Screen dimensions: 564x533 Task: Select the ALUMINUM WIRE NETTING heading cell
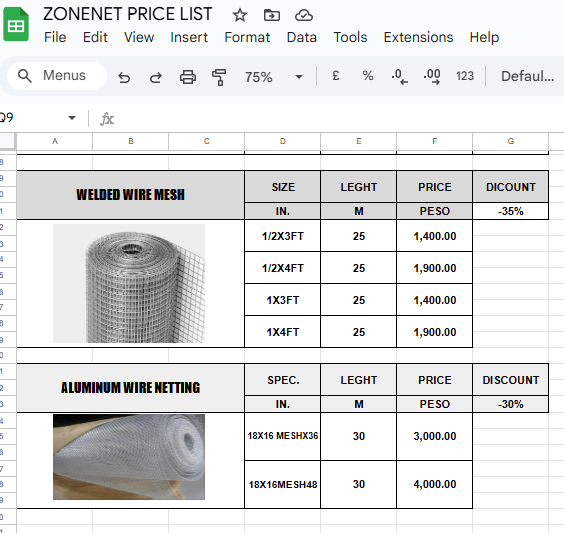coord(131,388)
